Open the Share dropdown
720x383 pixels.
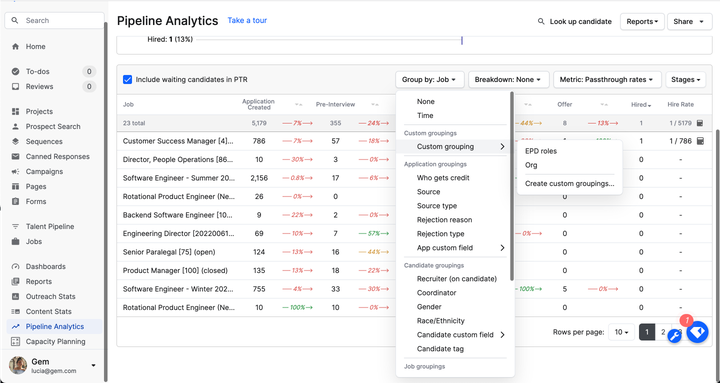coord(689,22)
